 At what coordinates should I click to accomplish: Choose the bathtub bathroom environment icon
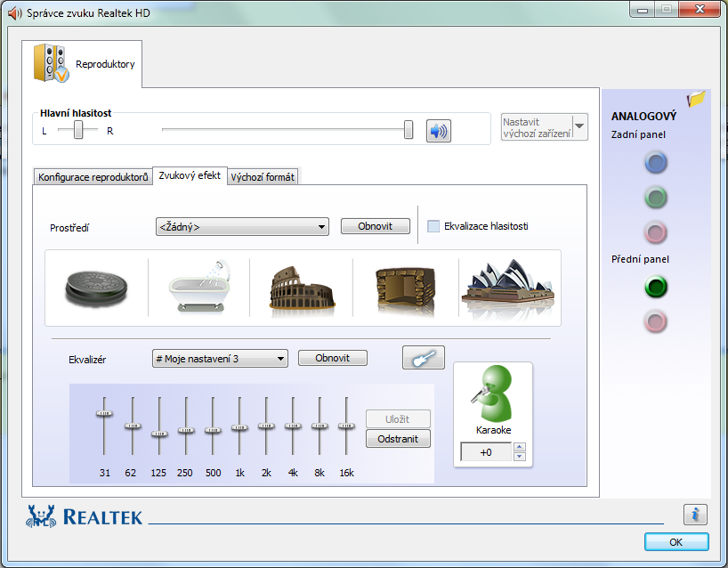click(x=199, y=288)
